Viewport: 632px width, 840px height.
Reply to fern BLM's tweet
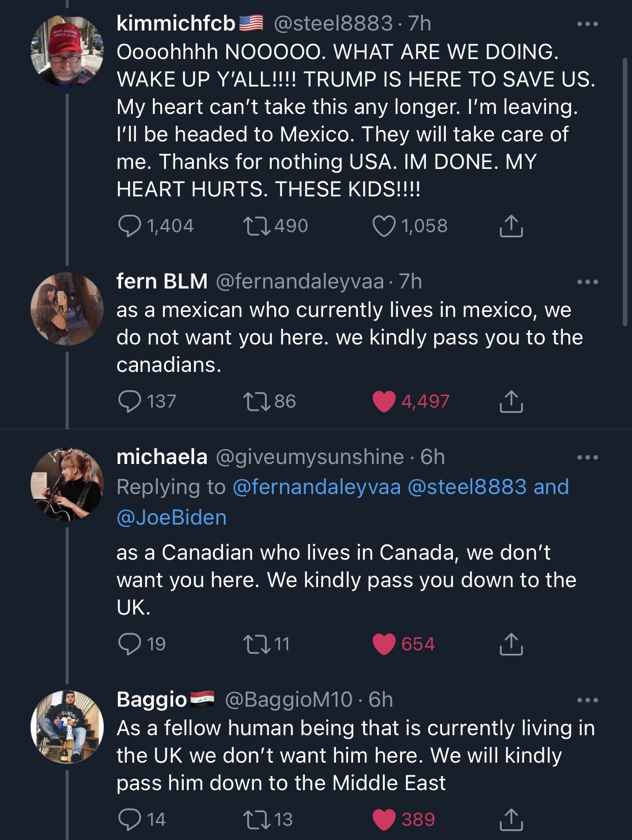[x=130, y=401]
